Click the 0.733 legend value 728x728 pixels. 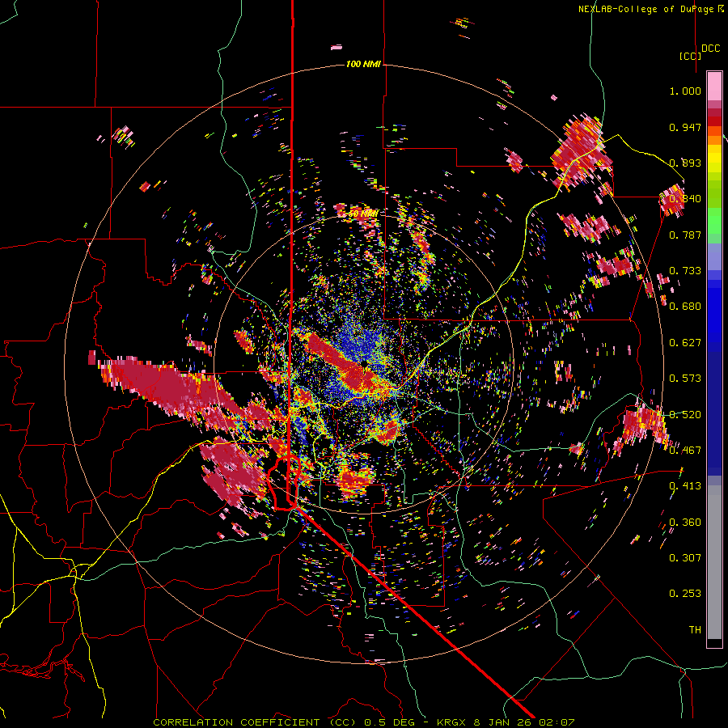685,271
